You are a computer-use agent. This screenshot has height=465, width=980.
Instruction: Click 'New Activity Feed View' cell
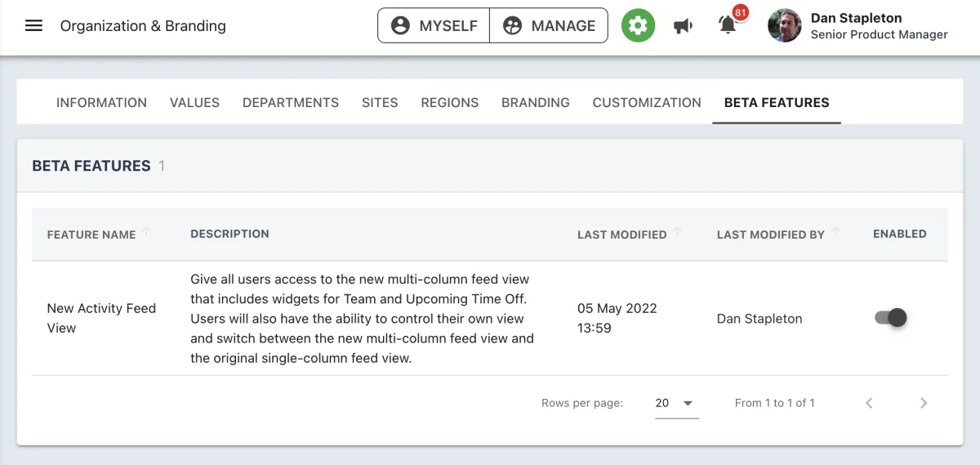[x=101, y=318]
